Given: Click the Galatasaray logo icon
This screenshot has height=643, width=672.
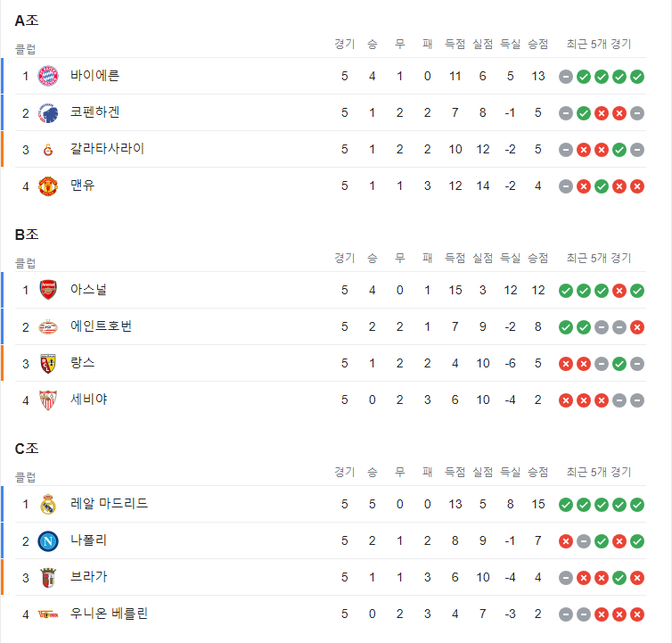Looking at the screenshot, I should point(48,150).
